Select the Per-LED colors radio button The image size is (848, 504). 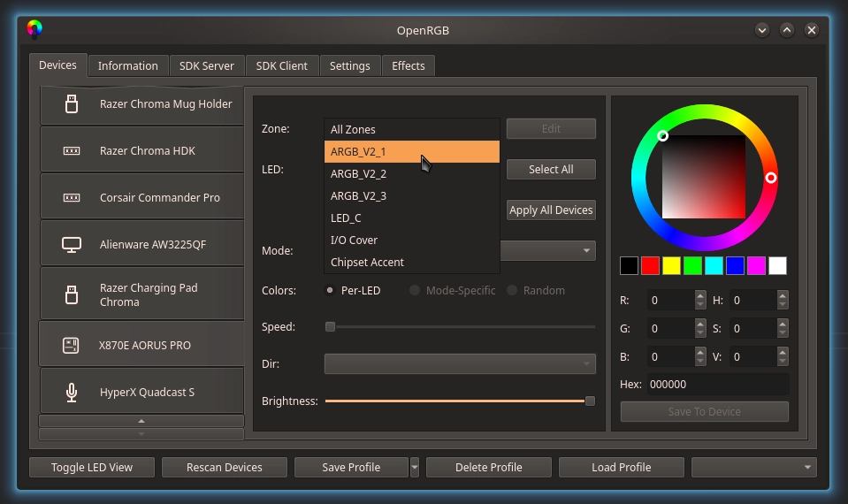330,290
